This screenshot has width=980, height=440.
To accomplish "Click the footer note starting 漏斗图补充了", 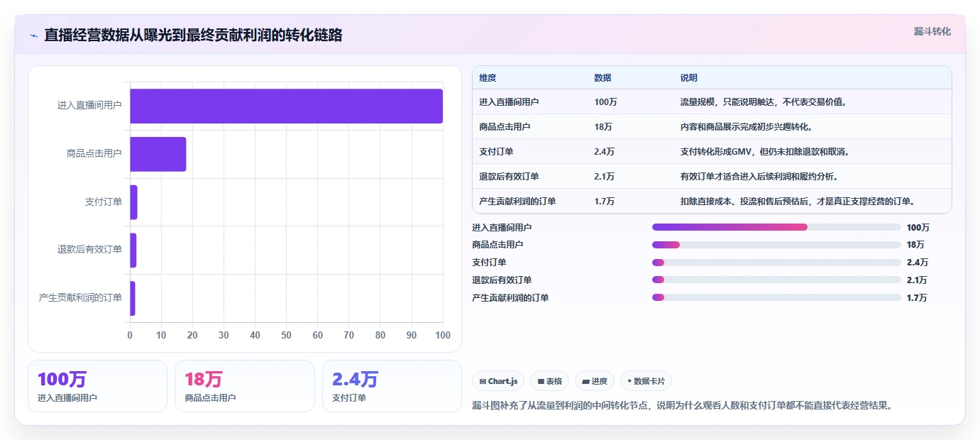I will [682, 406].
